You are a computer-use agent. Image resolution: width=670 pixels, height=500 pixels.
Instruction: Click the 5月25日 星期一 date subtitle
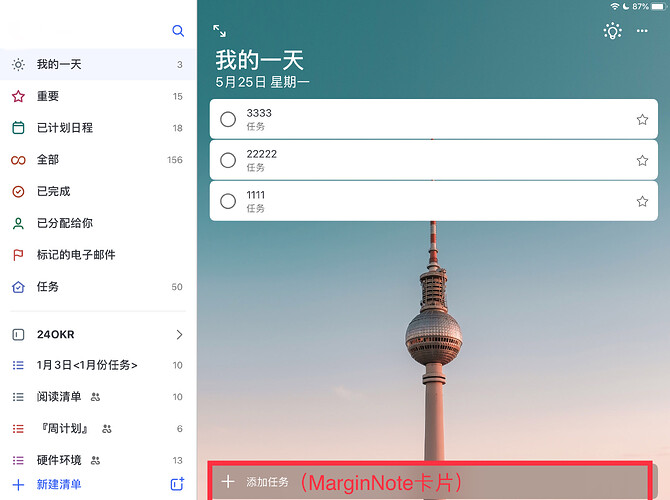pos(262,82)
